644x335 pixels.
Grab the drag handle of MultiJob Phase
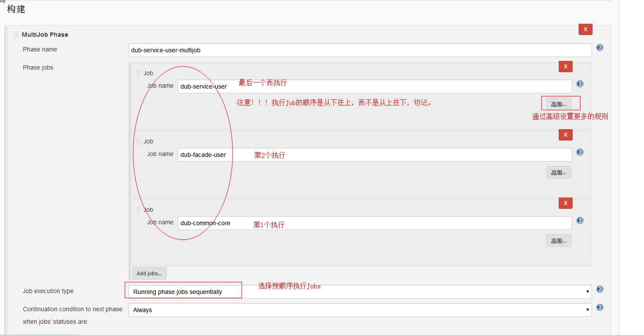pyautogui.click(x=16, y=35)
